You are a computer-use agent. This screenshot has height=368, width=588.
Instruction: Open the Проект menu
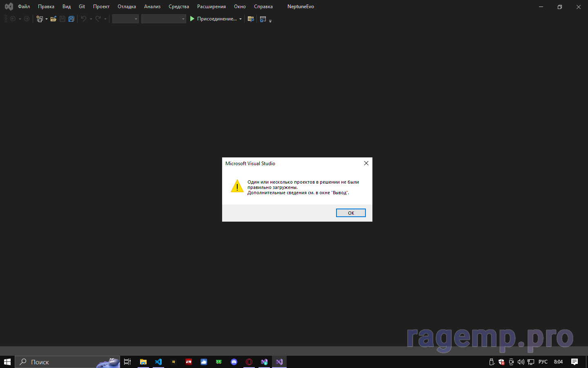tap(101, 7)
